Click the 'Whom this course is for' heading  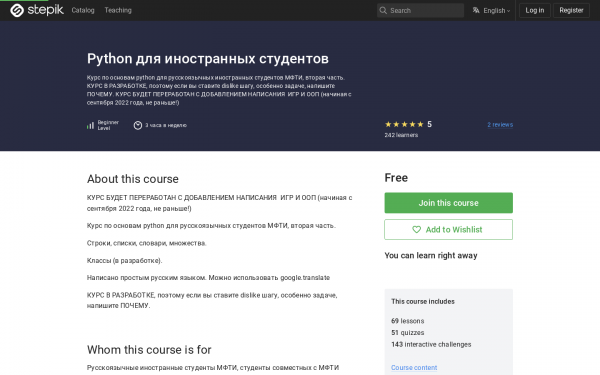[x=149, y=349]
